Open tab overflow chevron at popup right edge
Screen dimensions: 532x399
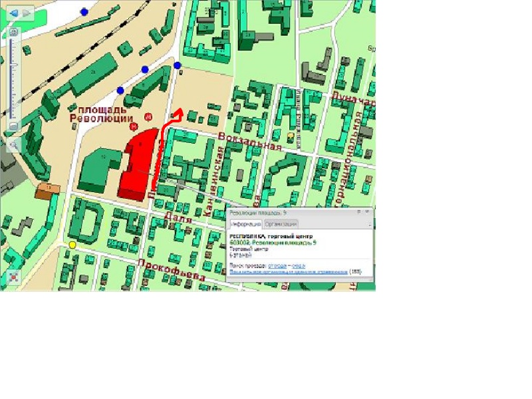pos(370,224)
